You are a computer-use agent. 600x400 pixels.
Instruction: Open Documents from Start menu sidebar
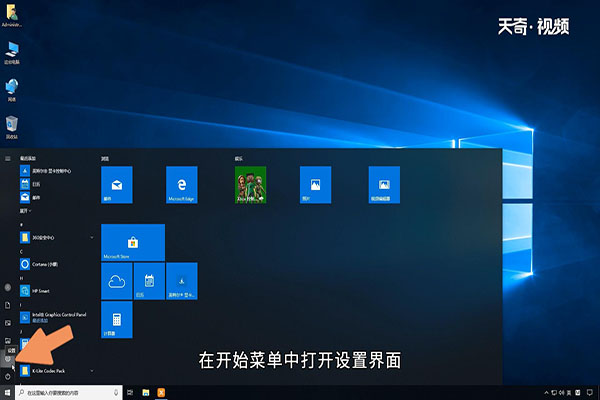click(x=8, y=305)
